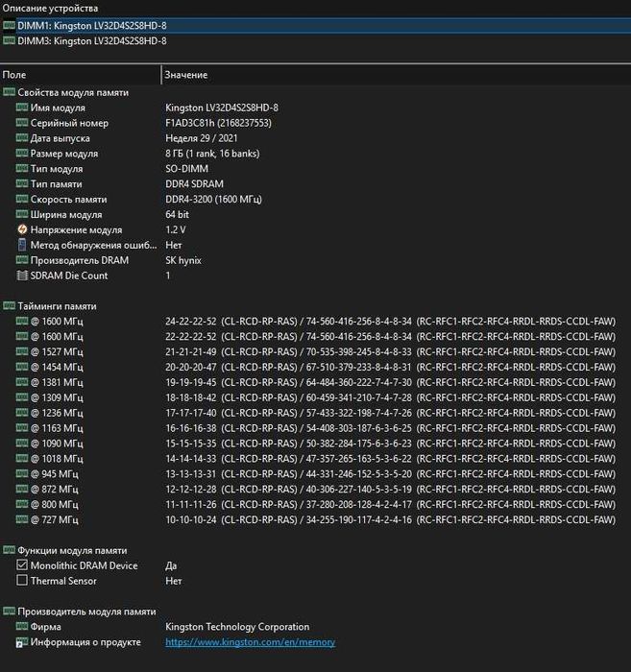Click icon beside 'Тип памяти' row
The height and width of the screenshot is (672, 631).
[x=22, y=183]
